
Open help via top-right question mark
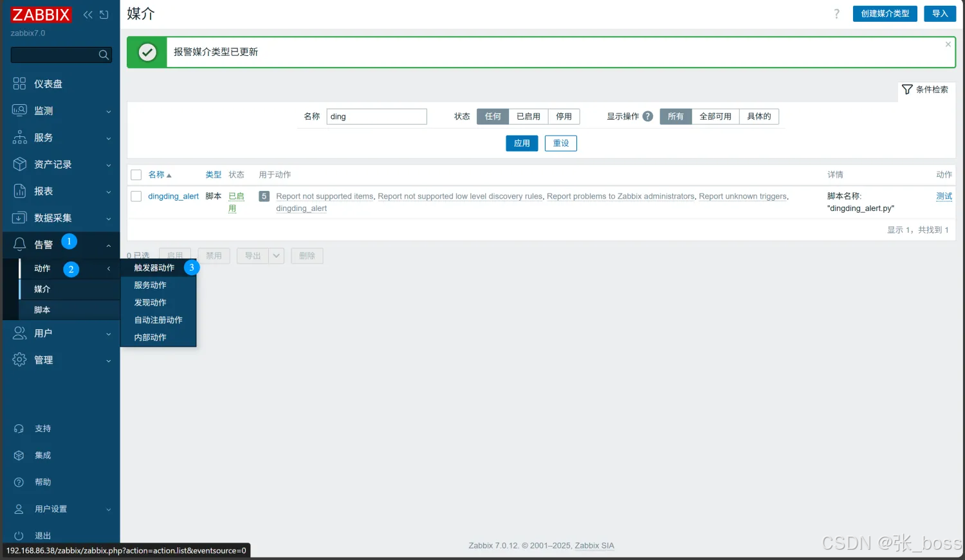click(836, 14)
